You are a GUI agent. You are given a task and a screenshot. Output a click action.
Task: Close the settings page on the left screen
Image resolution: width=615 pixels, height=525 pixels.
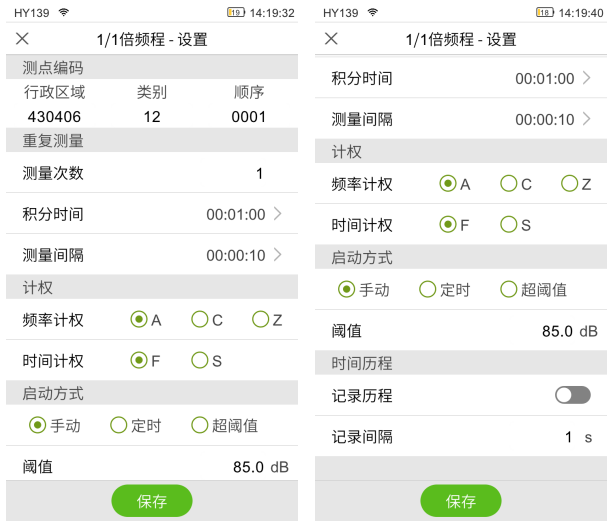tap(23, 39)
